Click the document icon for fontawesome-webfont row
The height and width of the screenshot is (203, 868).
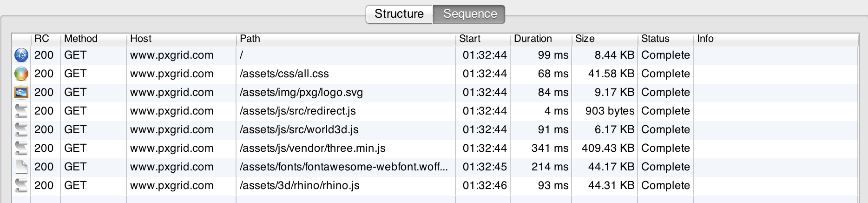pos(21,167)
